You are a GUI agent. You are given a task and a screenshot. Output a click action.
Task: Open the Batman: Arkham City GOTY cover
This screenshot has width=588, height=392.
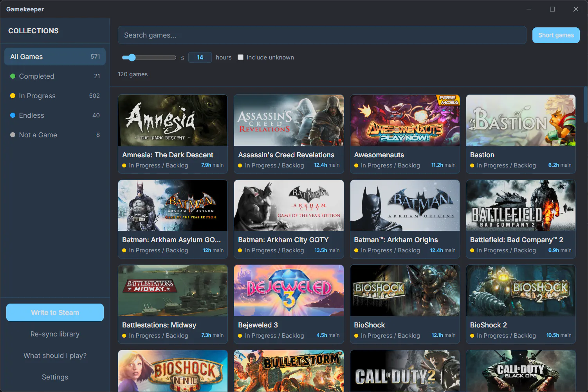coord(289,205)
